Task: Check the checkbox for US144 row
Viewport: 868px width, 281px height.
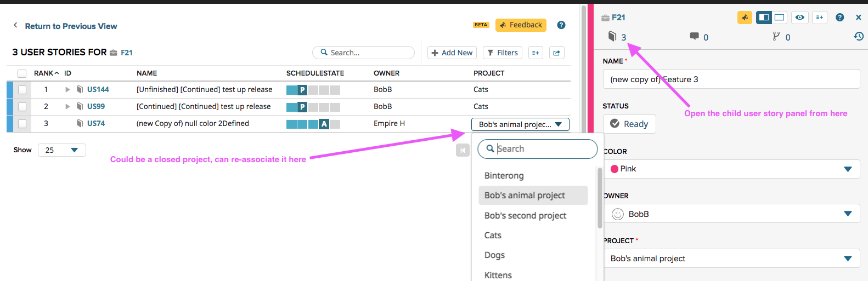Action: (22, 90)
